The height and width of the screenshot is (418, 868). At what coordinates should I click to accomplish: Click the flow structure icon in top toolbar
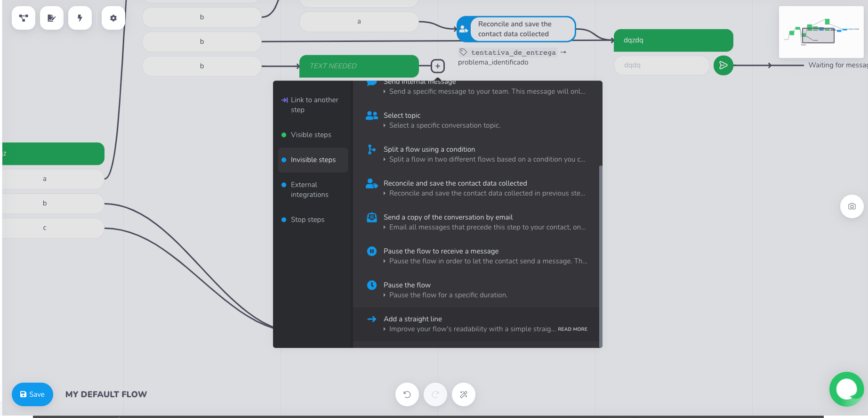[x=24, y=18]
